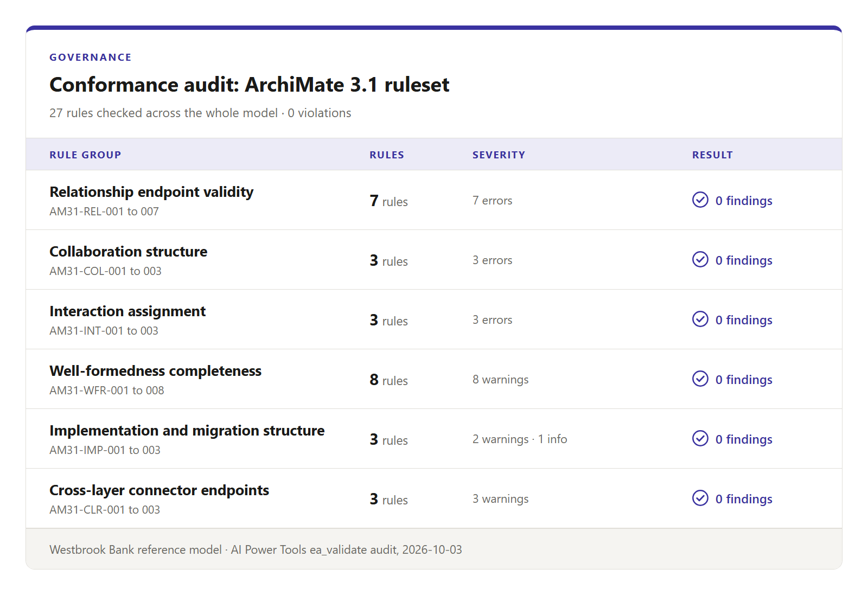Select the 'Collaboration structure' rule group title

point(128,252)
